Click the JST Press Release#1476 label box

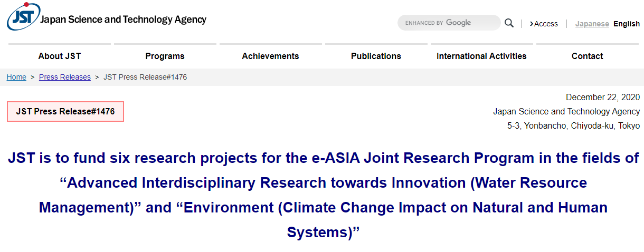[x=65, y=111]
